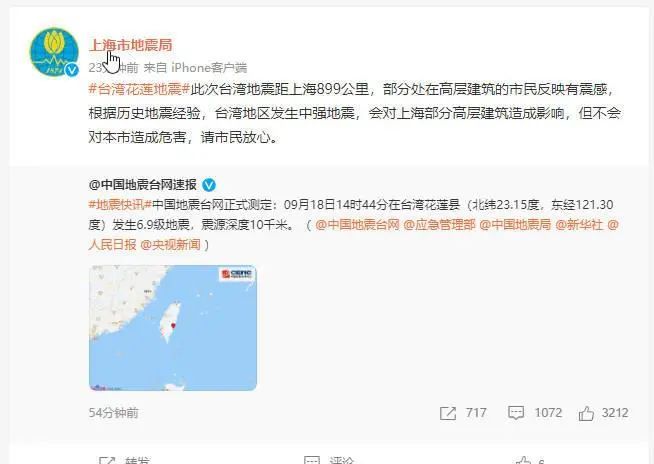Image resolution: width=654 pixels, height=464 pixels.
Task: Click the 评论 comment button at bottom
Action: pyautogui.click(x=330, y=460)
